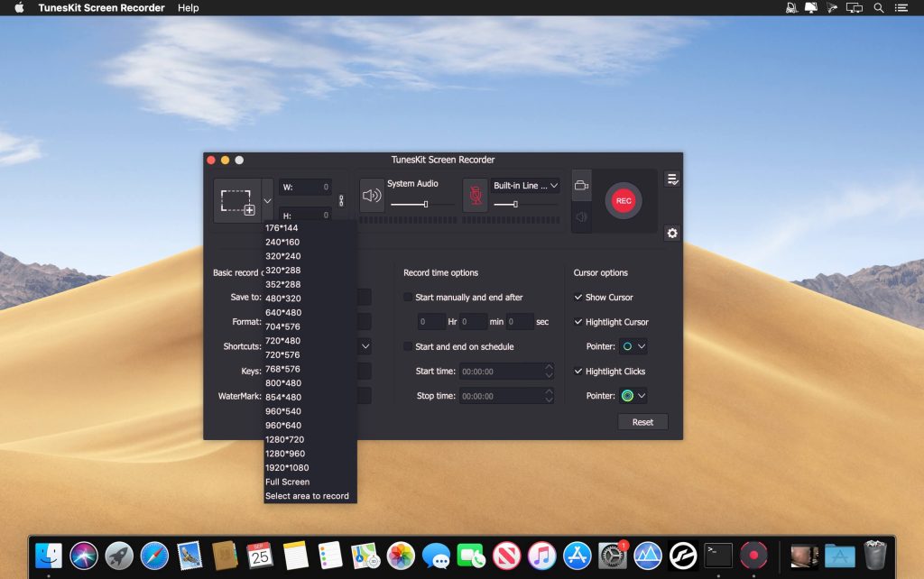Disable the Show Cursor option
The height and width of the screenshot is (579, 924).
click(578, 297)
